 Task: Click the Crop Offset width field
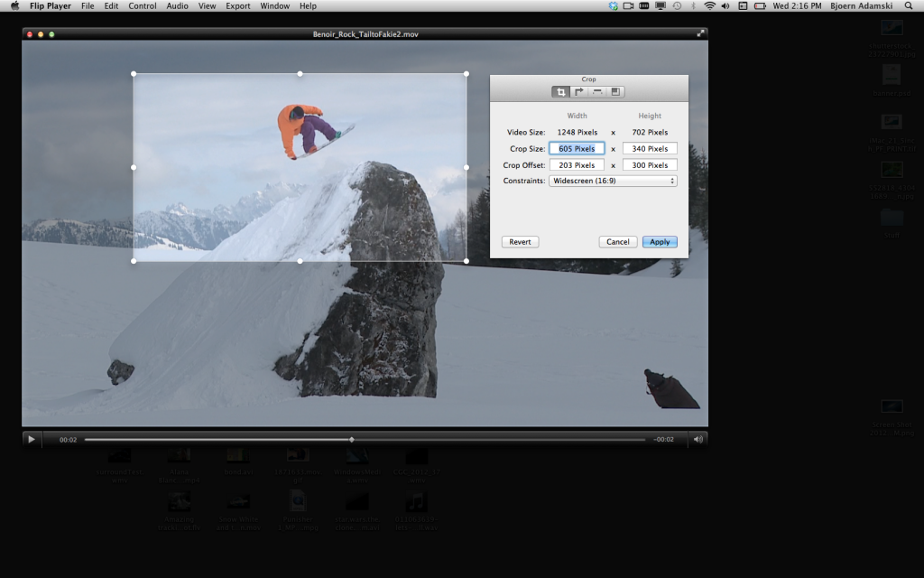pyautogui.click(x=577, y=164)
